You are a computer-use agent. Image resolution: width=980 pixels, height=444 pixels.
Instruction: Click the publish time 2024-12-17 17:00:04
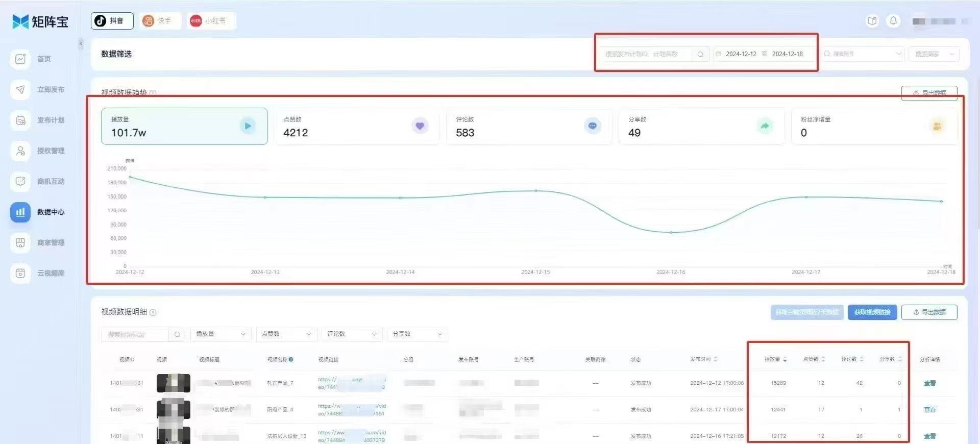point(717,410)
